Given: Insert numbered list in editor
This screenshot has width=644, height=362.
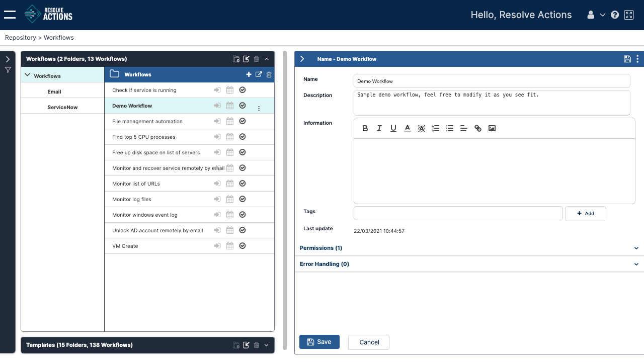Looking at the screenshot, I should tap(436, 128).
